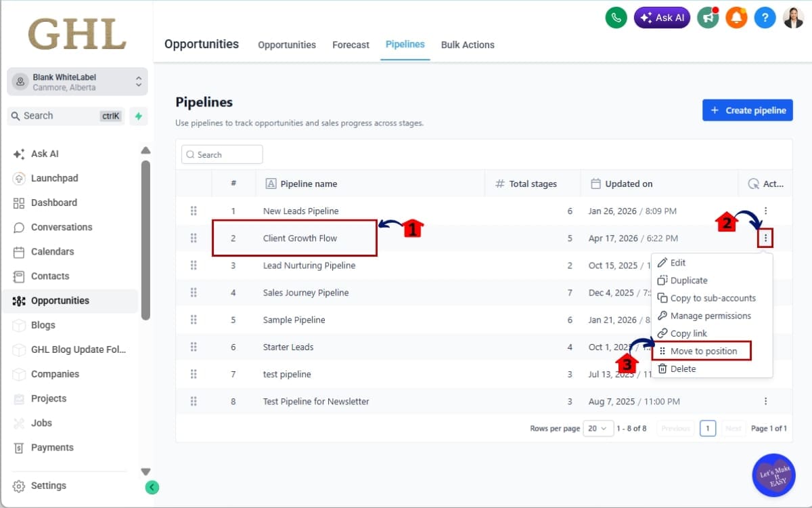Viewport: 812px width, 508px height.
Task: Open the user profile avatar
Action: [793, 18]
